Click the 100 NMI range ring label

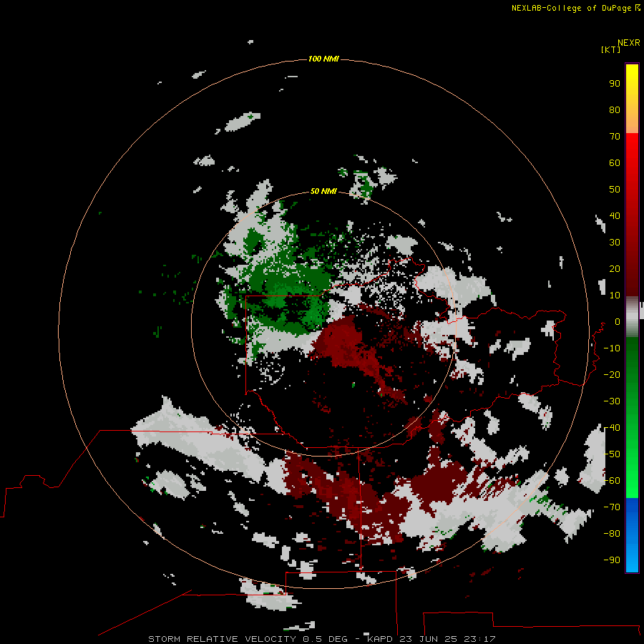click(323, 59)
